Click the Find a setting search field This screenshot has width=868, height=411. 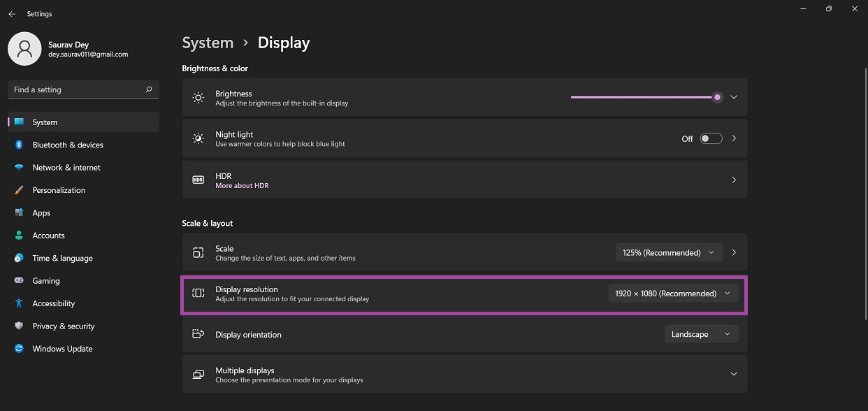(82, 89)
